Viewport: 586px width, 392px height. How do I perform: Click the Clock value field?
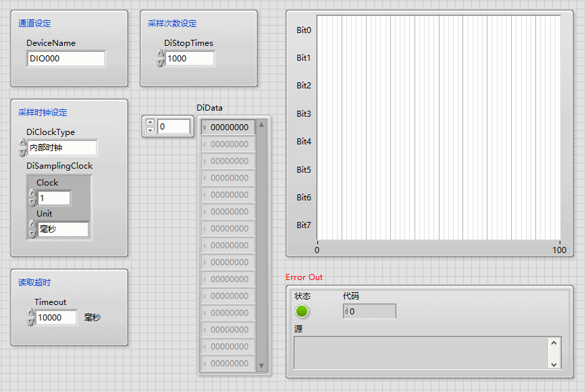click(53, 198)
